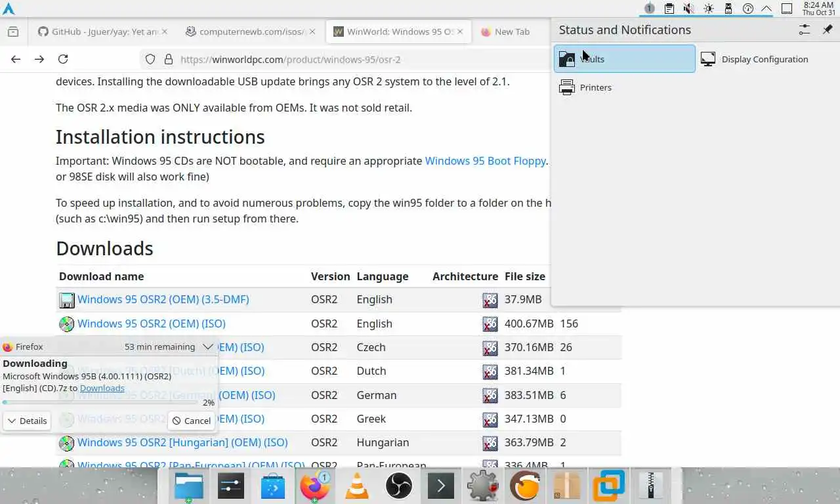The height and width of the screenshot is (504, 840).
Task: Open Windows 95 OSR2 (OEM) (ISO) English download
Action: point(152,324)
